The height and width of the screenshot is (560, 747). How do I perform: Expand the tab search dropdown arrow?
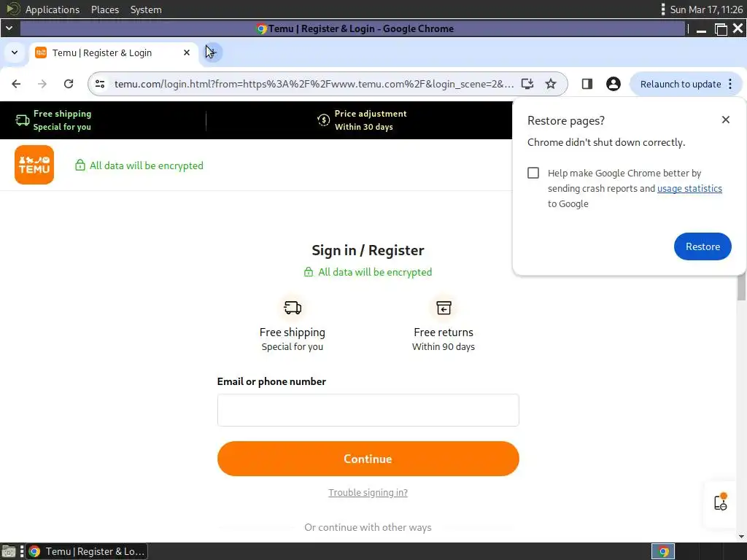pyautogui.click(x=15, y=52)
